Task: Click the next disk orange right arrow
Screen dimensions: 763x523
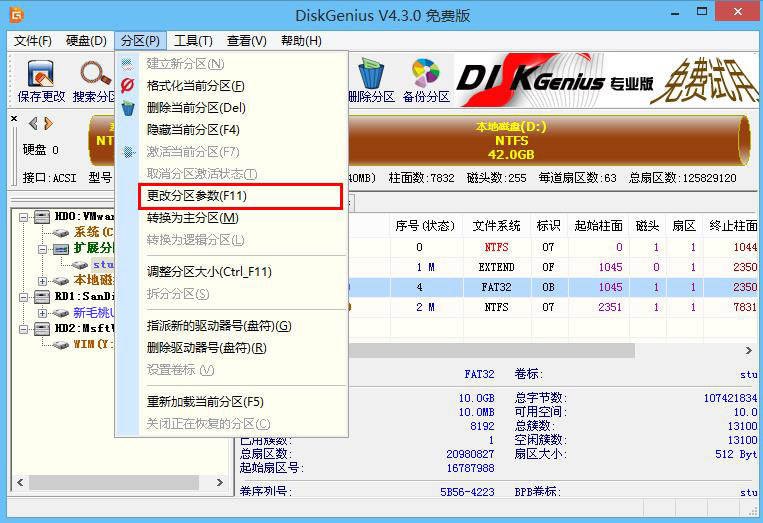Action: [x=48, y=124]
